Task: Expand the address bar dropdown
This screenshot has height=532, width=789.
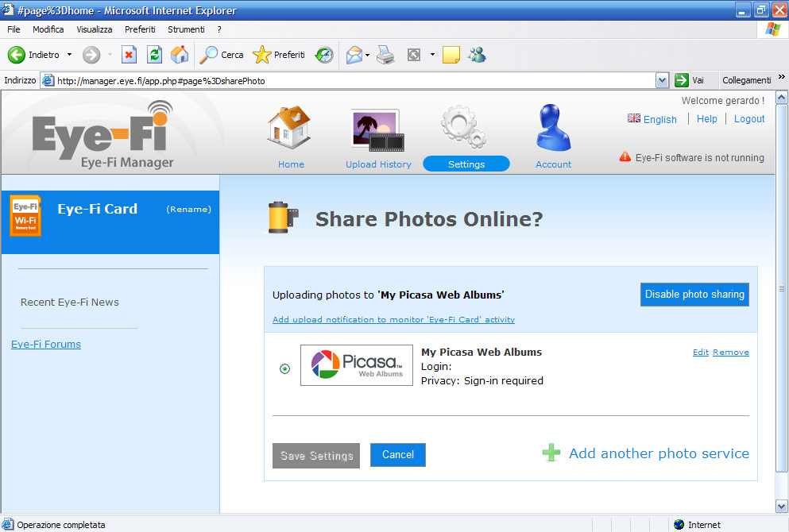Action: pyautogui.click(x=662, y=80)
